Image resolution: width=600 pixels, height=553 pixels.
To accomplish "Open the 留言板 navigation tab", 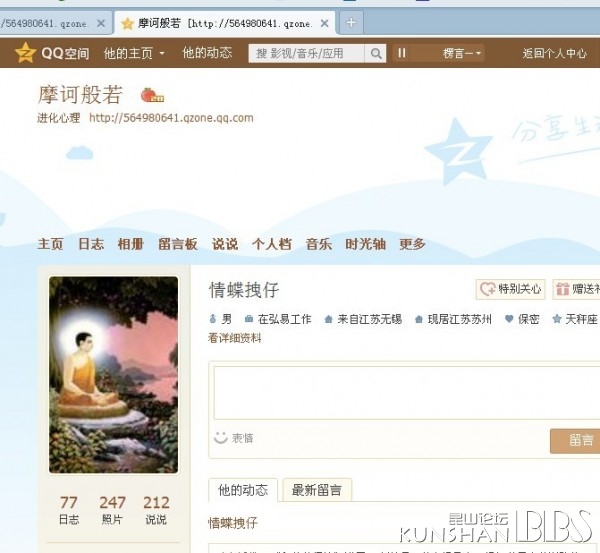I will [x=178, y=244].
